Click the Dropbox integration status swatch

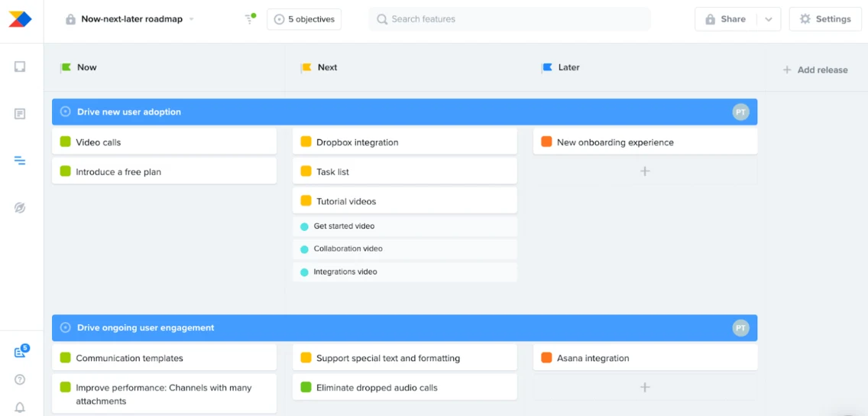point(306,141)
